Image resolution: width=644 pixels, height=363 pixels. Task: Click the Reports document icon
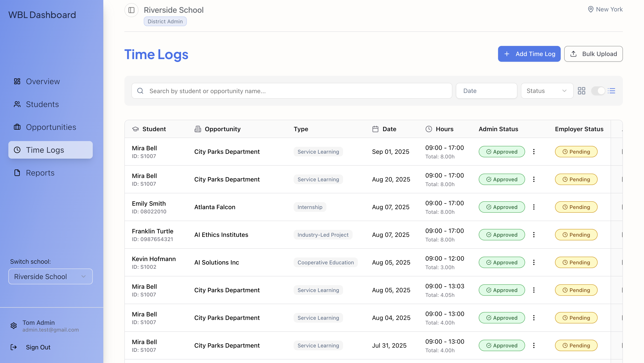pos(17,173)
